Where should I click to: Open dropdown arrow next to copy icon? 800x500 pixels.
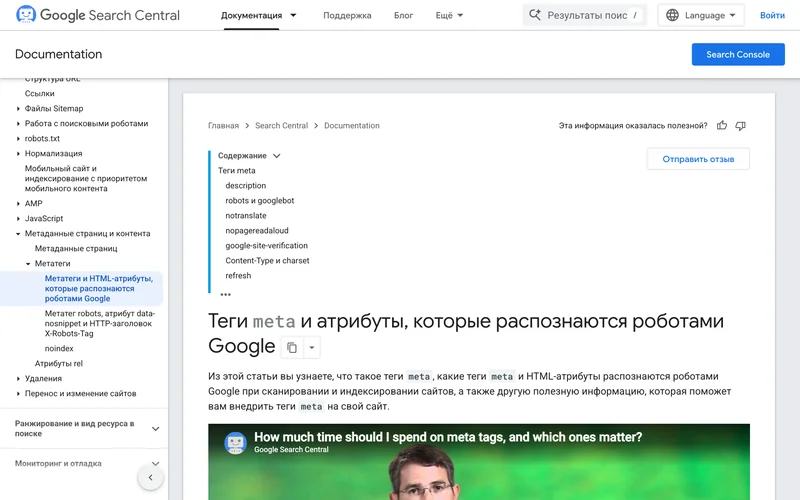pyautogui.click(x=312, y=348)
